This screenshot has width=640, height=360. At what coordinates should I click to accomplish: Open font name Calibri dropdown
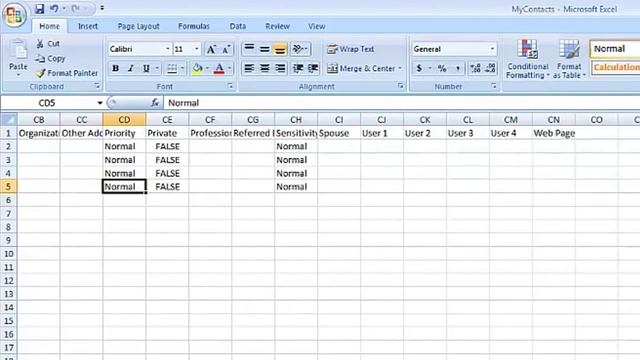pyautogui.click(x=167, y=49)
